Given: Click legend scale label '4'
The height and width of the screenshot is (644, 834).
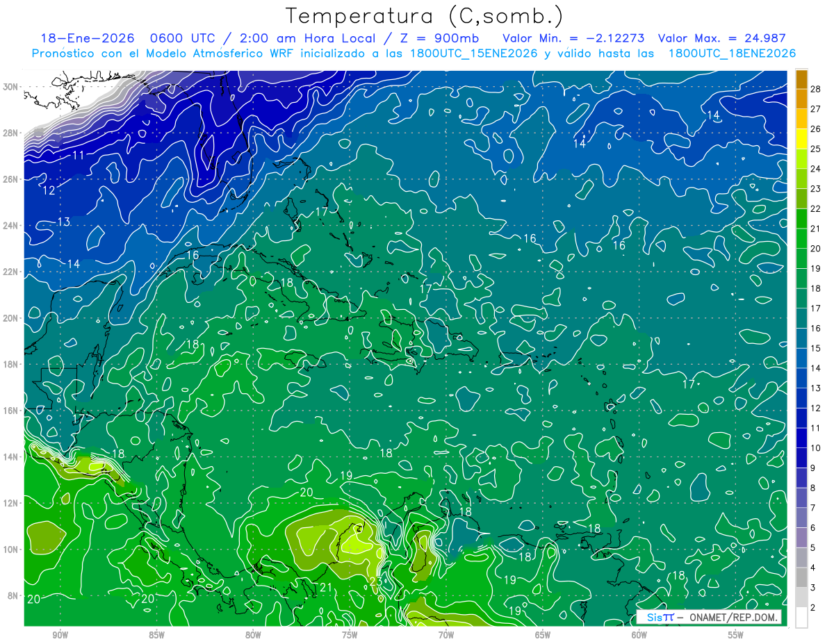Looking at the screenshot, I should [x=813, y=568].
